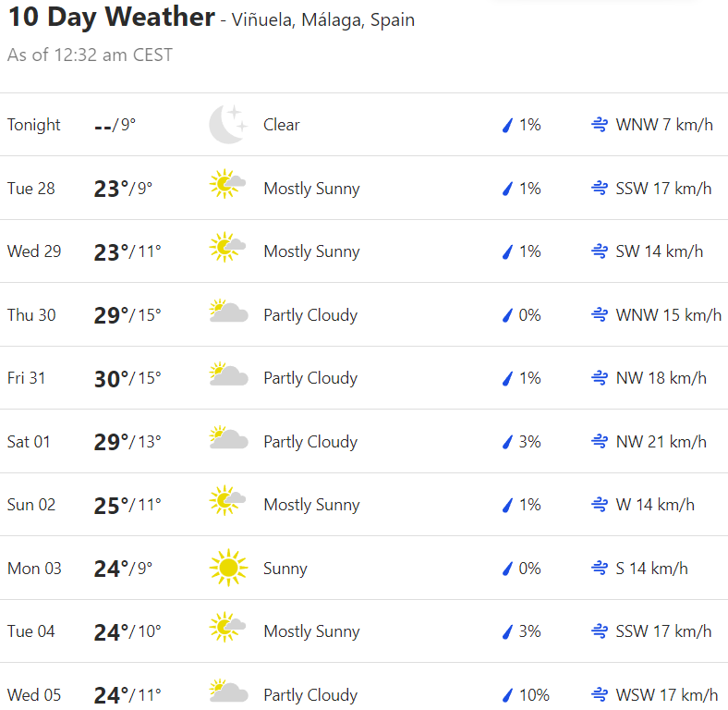
Task: Click the Tonight clear moon icon
Action: coord(227,125)
